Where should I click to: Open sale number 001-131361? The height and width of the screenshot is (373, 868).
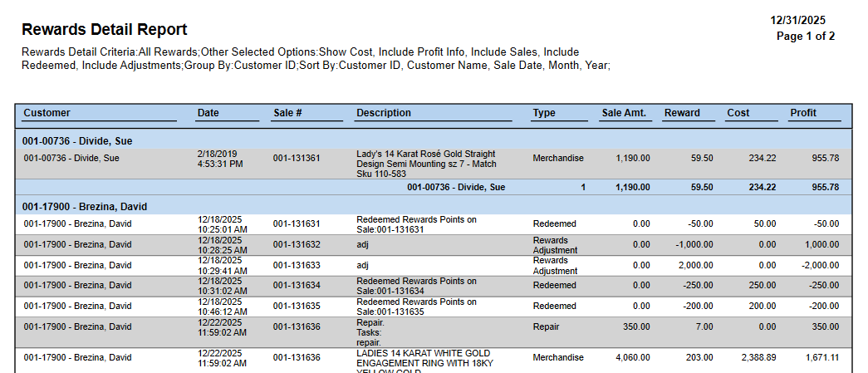pos(296,159)
